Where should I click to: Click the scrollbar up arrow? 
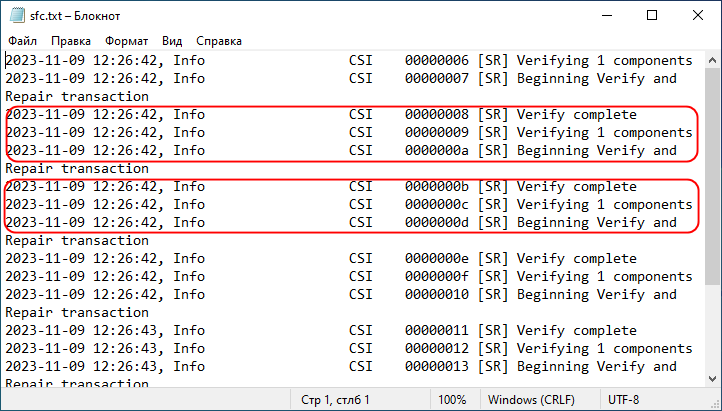pyautogui.click(x=712, y=60)
